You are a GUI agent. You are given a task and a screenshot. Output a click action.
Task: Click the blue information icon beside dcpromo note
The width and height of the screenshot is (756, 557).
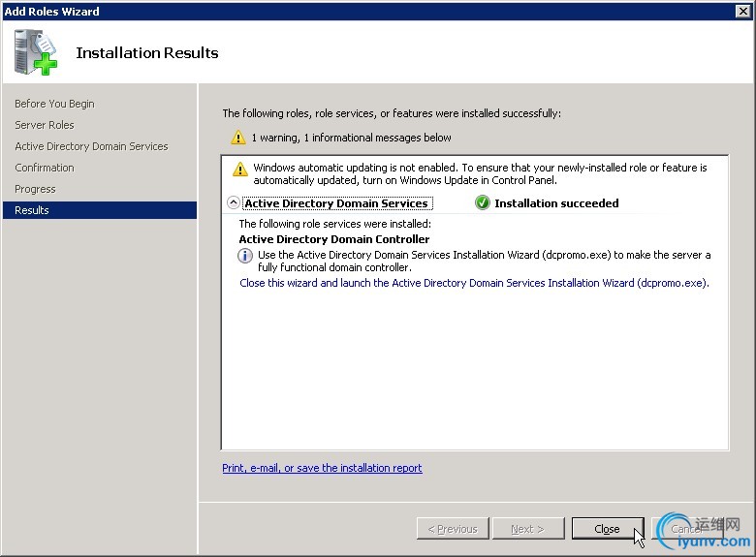tap(245, 256)
